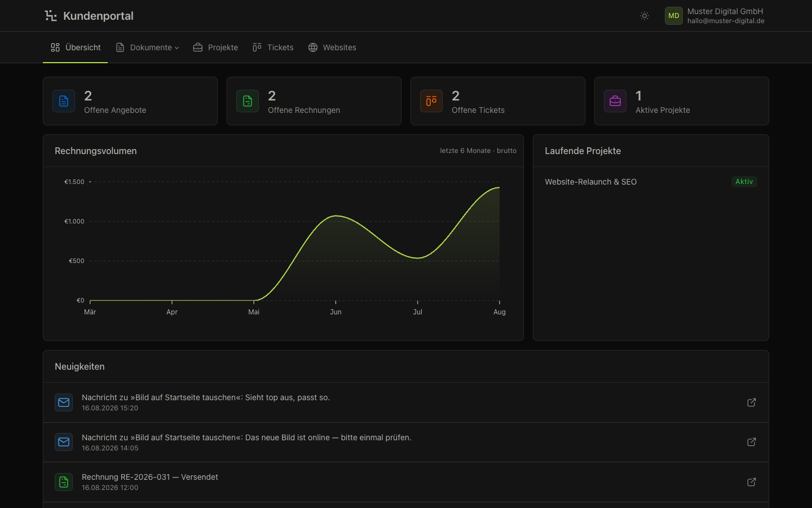
Task: Click the mail icon for 'Das neue Bild ist online' message
Action: coord(64,442)
